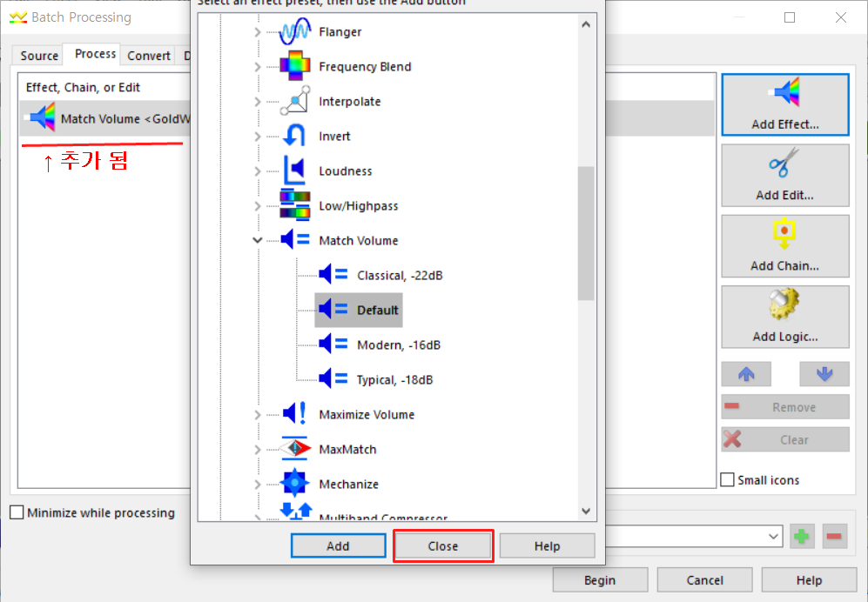Click the Begin button
The image size is (868, 602).
point(600,580)
